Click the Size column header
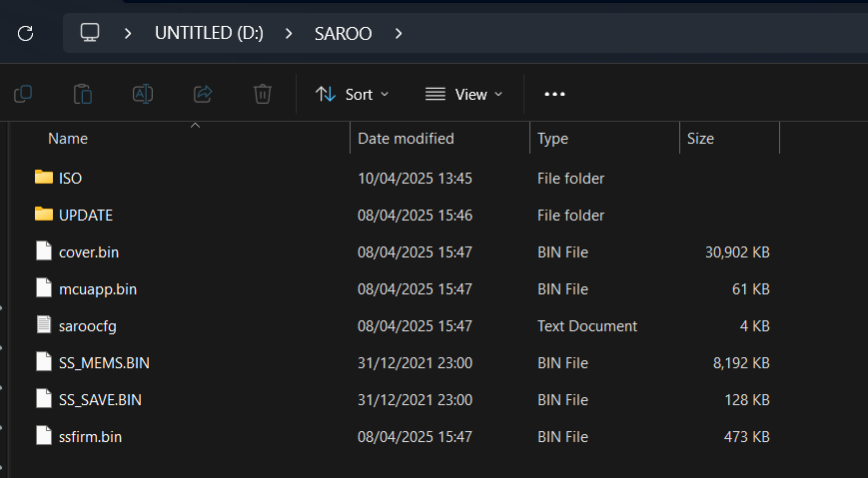This screenshot has height=478, width=868. point(700,139)
